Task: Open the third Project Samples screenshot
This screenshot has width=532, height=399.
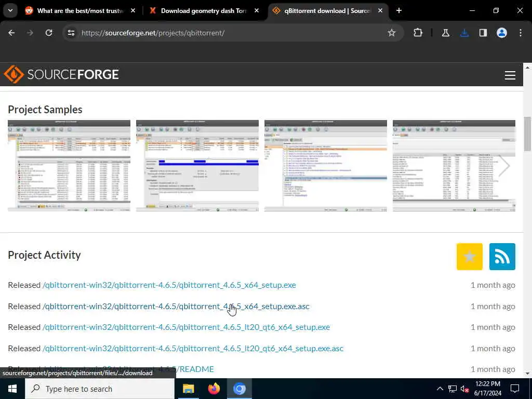Action: pyautogui.click(x=325, y=166)
